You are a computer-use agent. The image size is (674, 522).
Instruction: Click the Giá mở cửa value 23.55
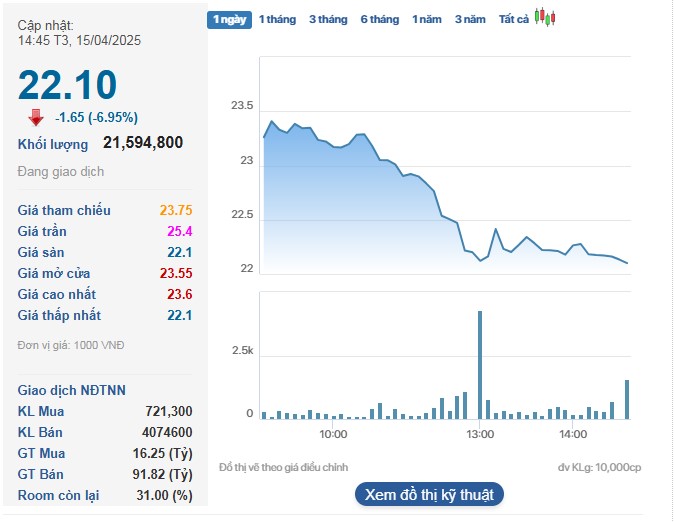175,273
